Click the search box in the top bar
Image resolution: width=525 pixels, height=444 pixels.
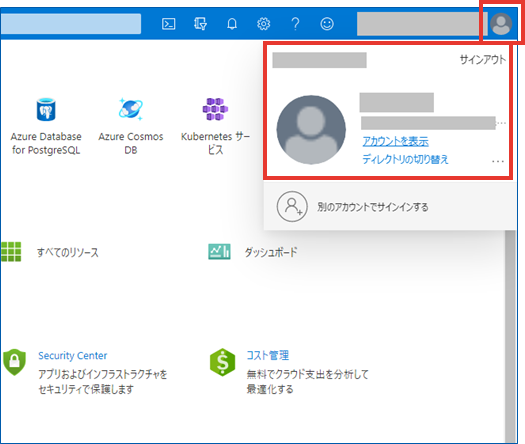tap(71, 24)
